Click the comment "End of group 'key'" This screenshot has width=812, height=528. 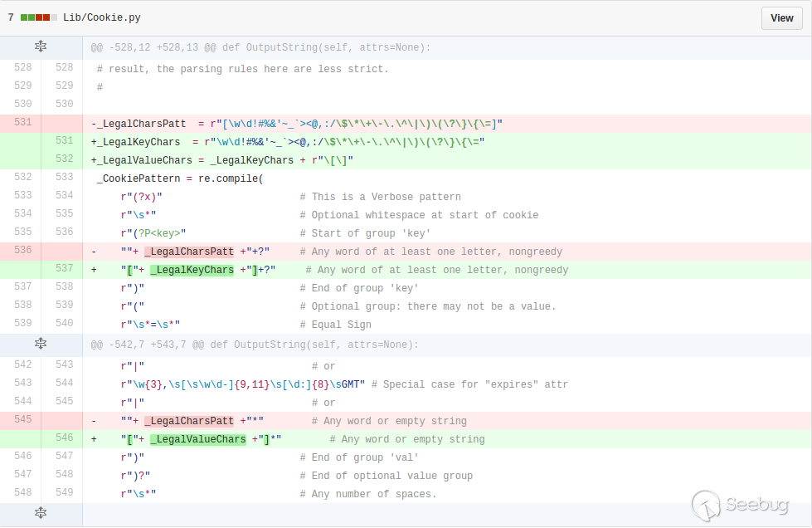point(359,289)
